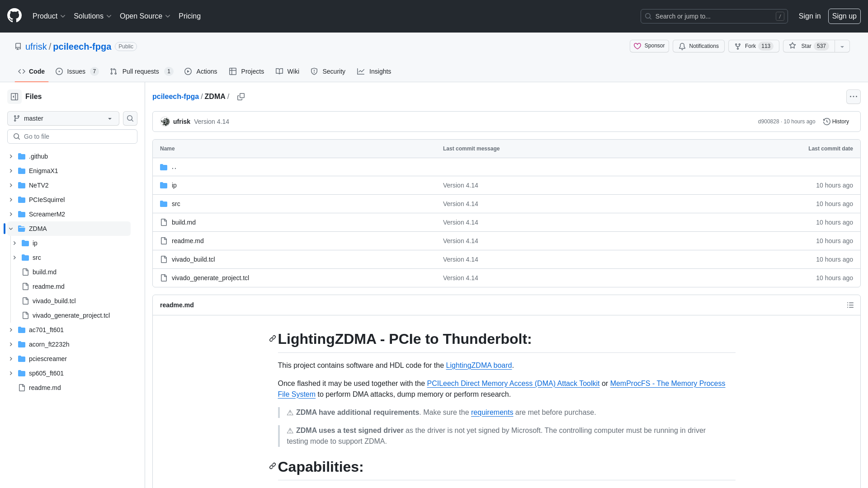Switch to the Code tab
The height and width of the screenshot is (488, 868).
click(31, 71)
